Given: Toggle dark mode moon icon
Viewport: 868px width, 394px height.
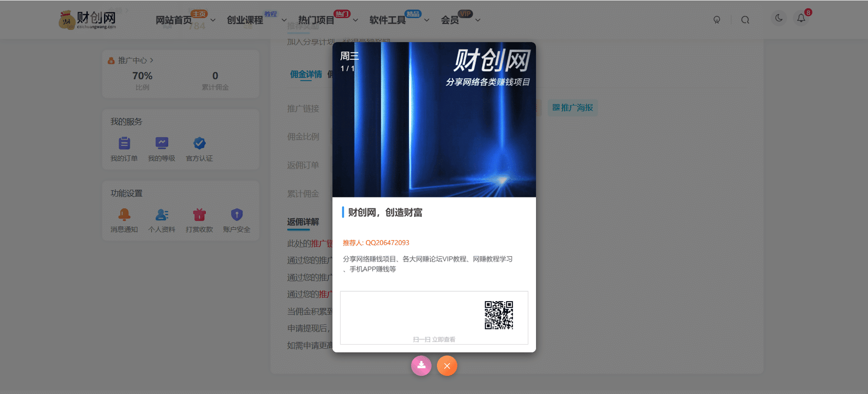Looking at the screenshot, I should tap(778, 18).
